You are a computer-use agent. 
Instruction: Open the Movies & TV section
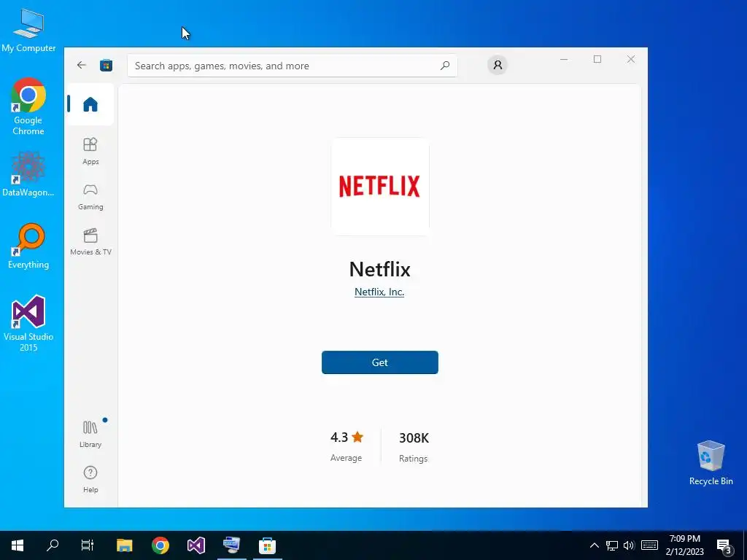90,242
